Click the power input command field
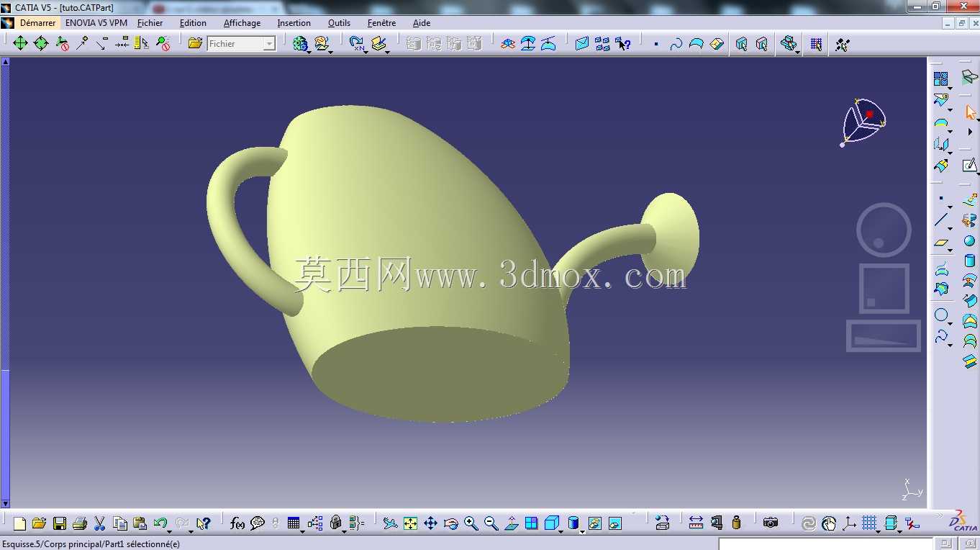Screen dimensions: 980x550 [x=827, y=544]
